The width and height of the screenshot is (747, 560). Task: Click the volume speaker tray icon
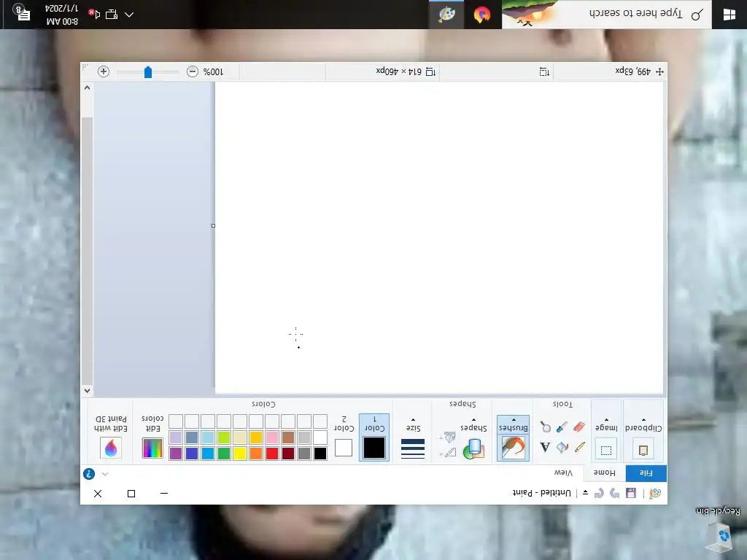[x=94, y=15]
